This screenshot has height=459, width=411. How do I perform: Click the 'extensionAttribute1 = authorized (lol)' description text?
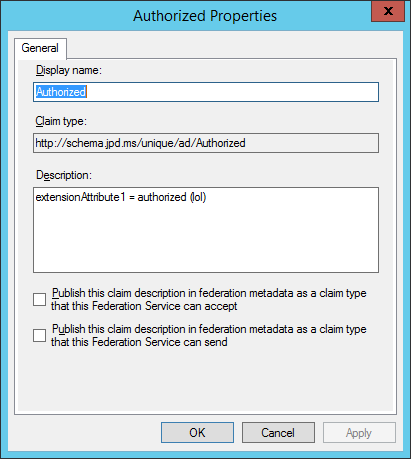(x=121, y=197)
